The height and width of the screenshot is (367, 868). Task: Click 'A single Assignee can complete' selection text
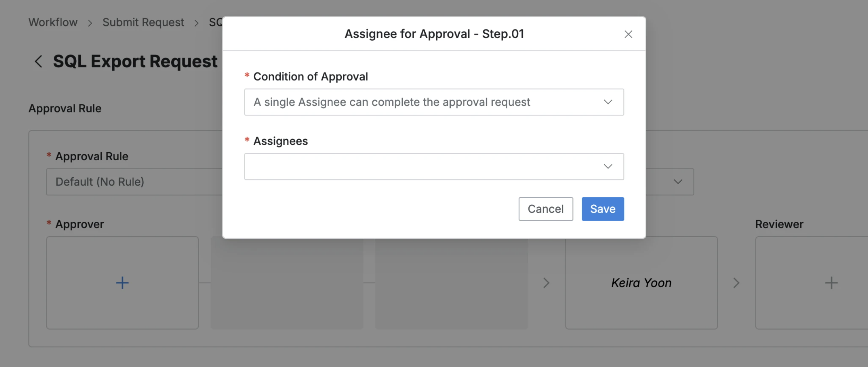pos(392,102)
